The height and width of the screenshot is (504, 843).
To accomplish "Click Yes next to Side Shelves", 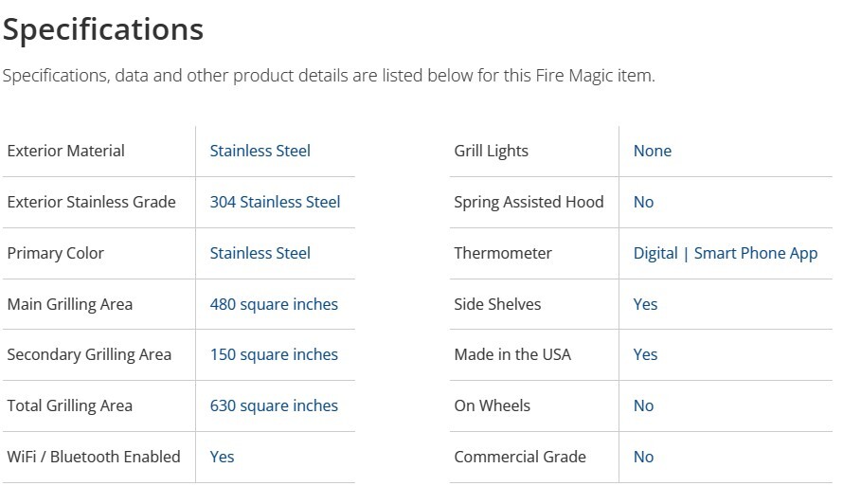I will coord(645,304).
